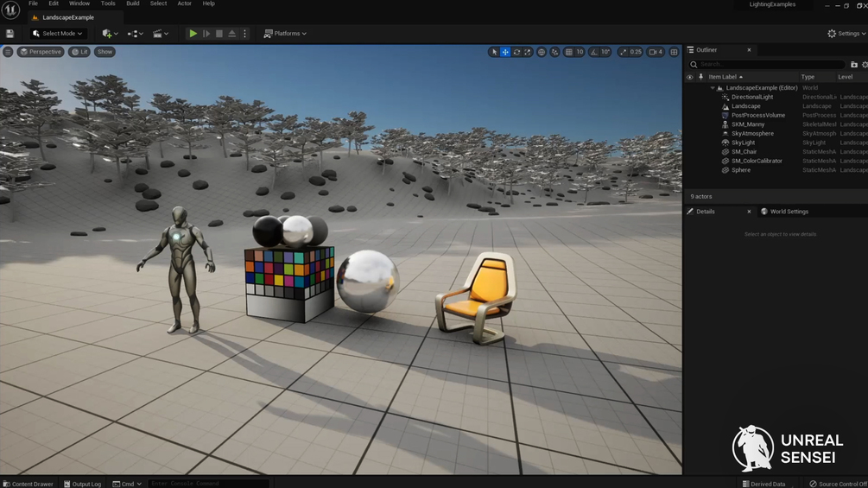Open the Platforms dropdown
The image size is (868, 488).
pos(285,34)
